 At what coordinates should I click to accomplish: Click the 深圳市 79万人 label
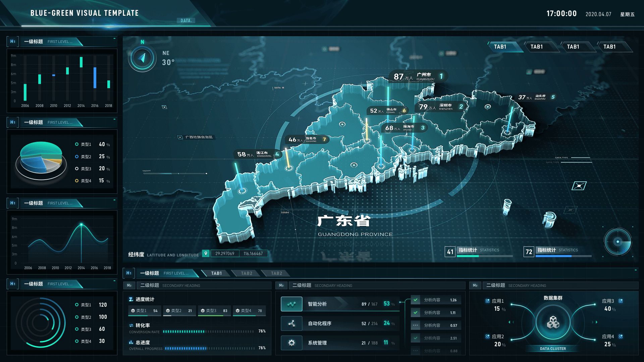pos(440,107)
